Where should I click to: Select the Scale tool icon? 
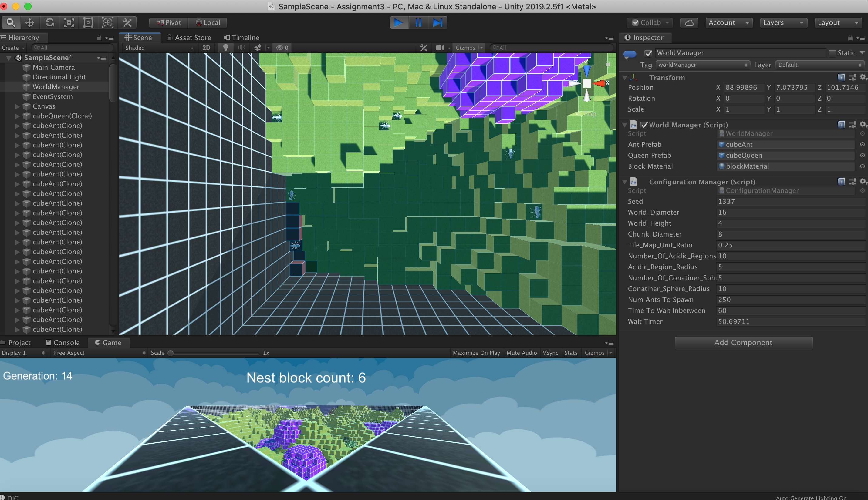click(x=69, y=23)
